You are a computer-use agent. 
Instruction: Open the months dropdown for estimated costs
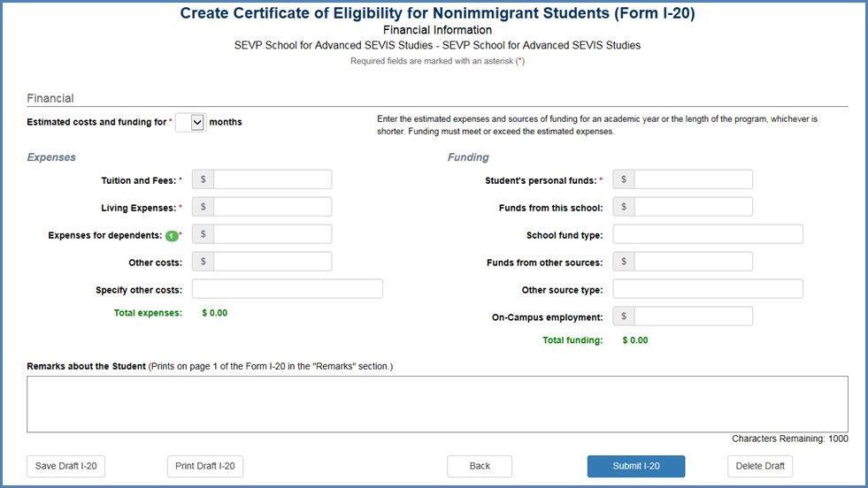coord(190,122)
